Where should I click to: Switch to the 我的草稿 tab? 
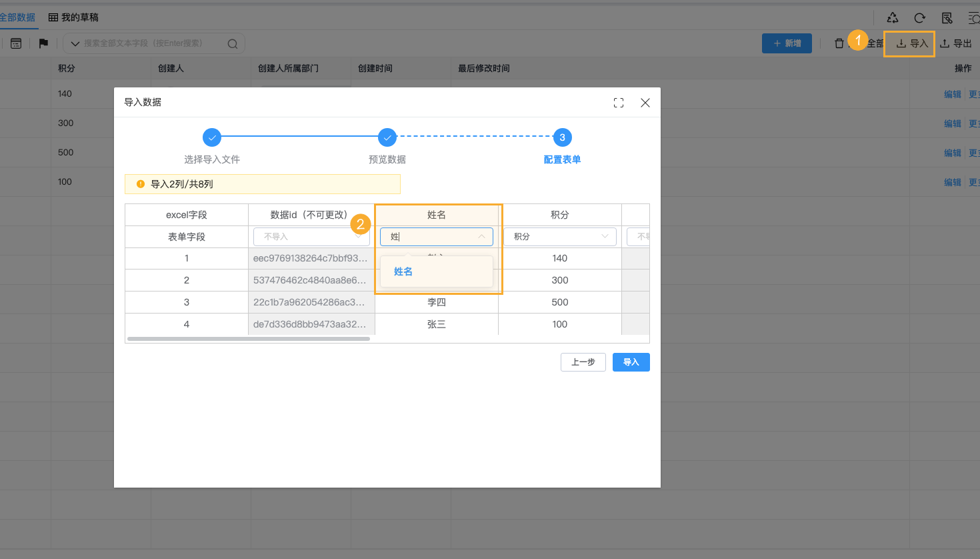point(73,17)
